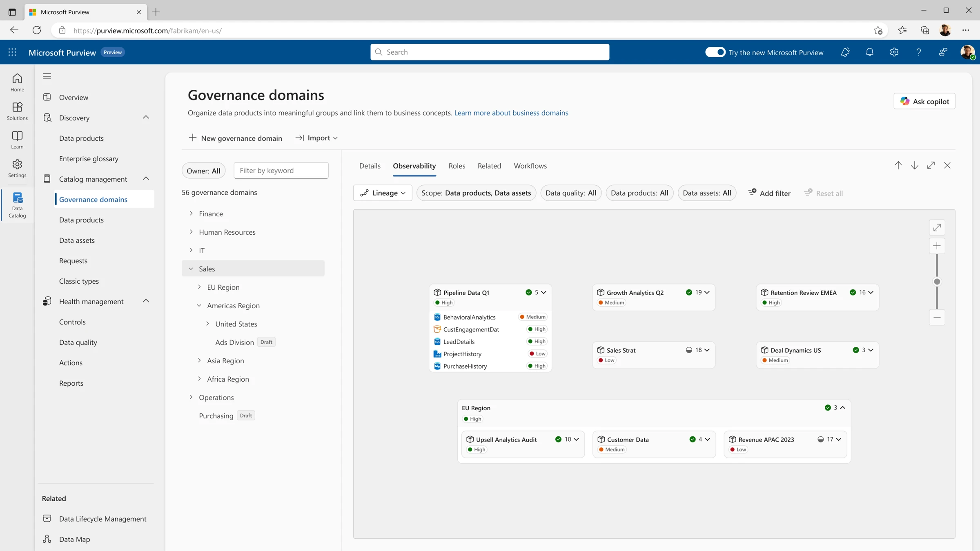Switch to the Roles tab
This screenshot has width=980, height=551.
pos(457,166)
